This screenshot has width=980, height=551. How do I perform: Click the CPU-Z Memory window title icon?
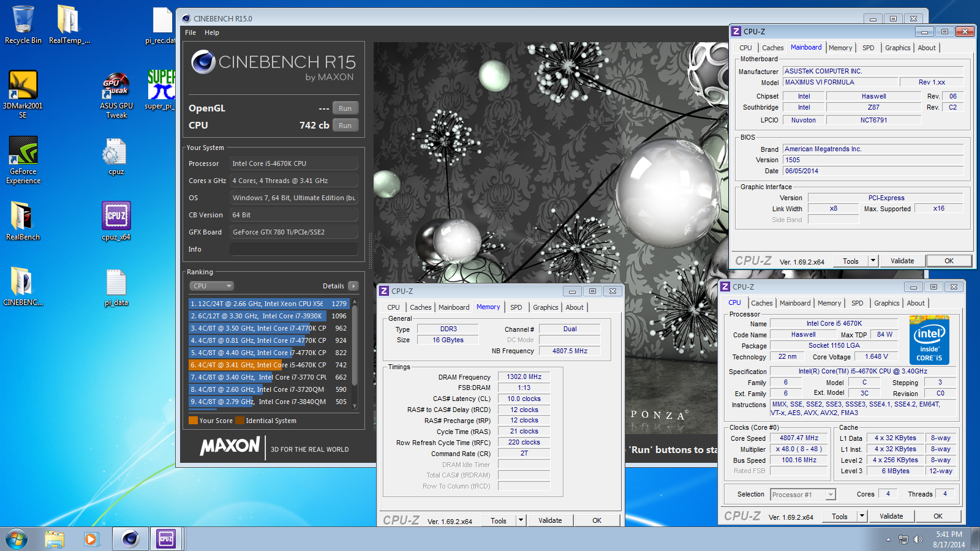pyautogui.click(x=385, y=291)
